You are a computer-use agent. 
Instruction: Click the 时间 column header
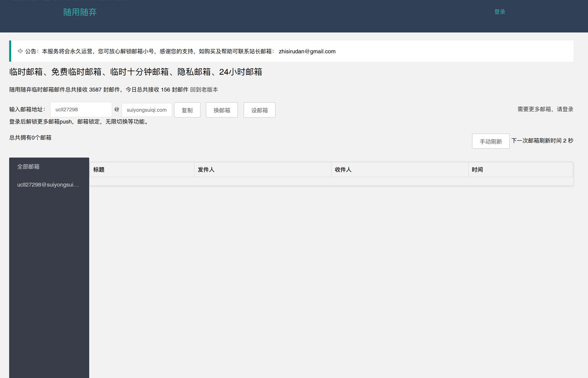520,170
